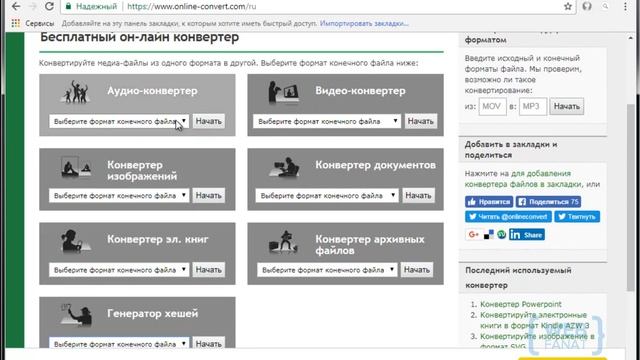The width and height of the screenshot is (640, 360).
Task: Click Начать for Конвертер документов
Action: [x=418, y=196]
